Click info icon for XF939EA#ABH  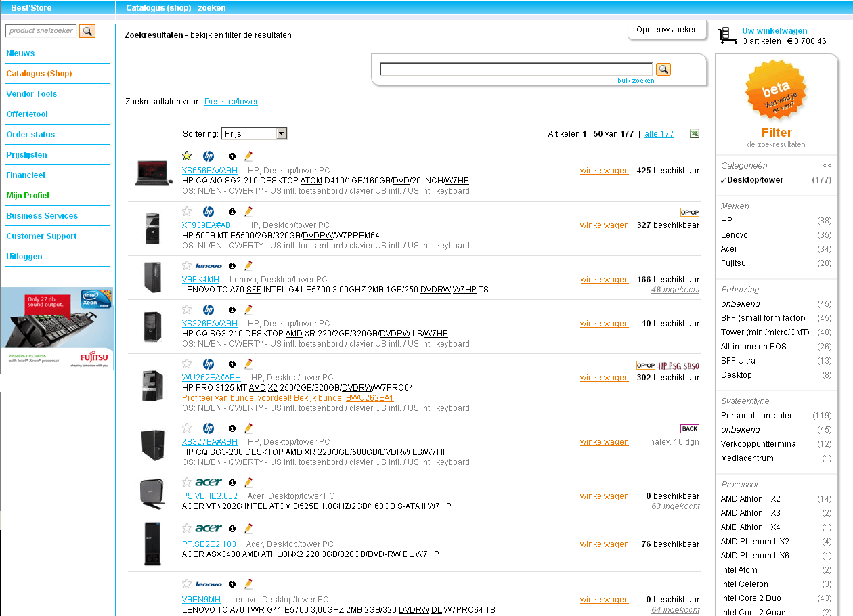point(232,212)
